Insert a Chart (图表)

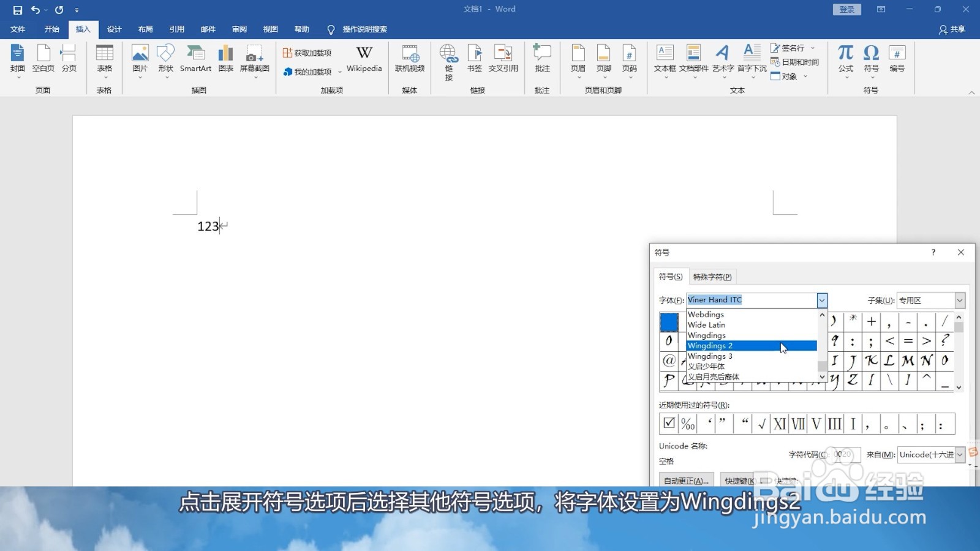(226, 59)
